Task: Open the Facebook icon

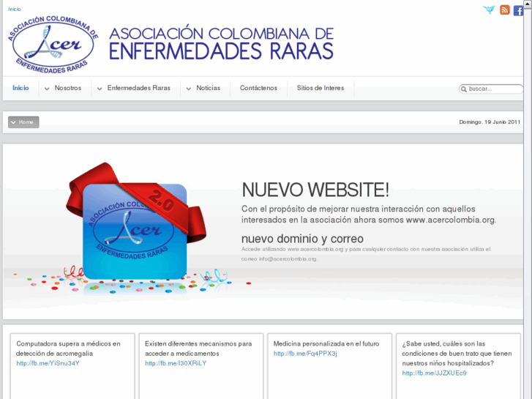Action: pyautogui.click(x=518, y=10)
